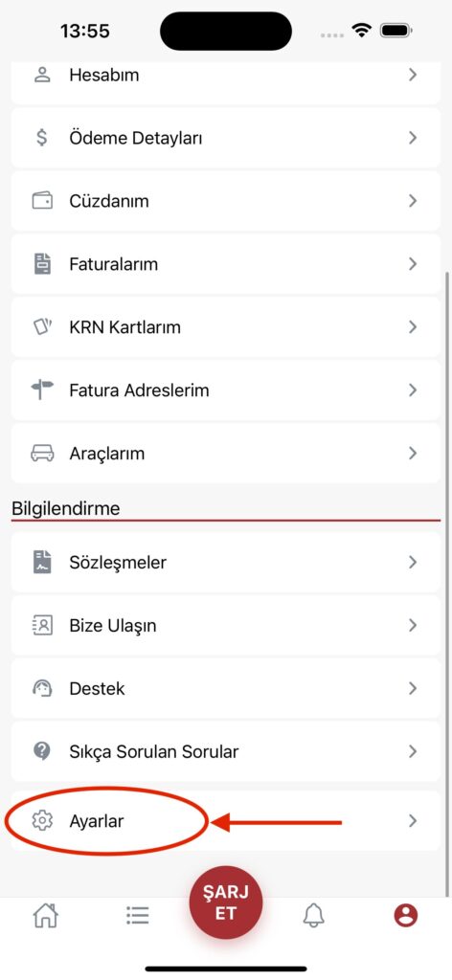
Task: Open Ayarlar using its right chevron
Action: [413, 820]
